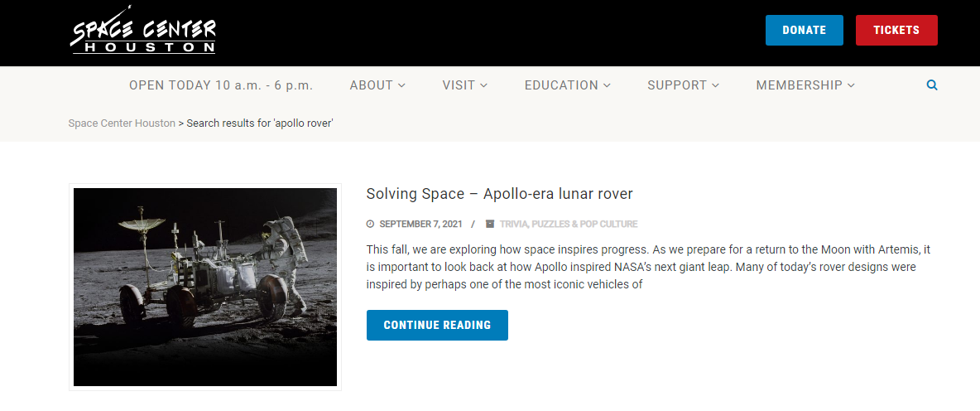Go to Space Center Houston logo homepage
The image size is (980, 411).
142,30
